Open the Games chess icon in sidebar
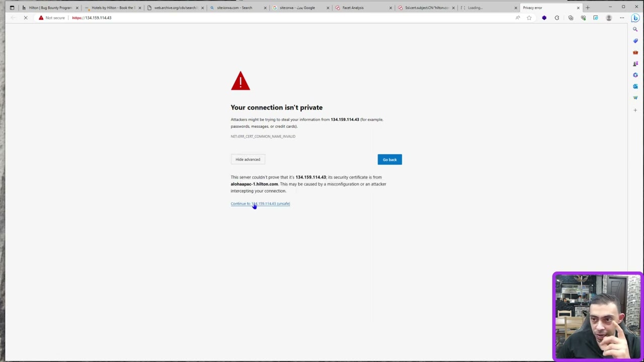 pyautogui.click(x=635, y=64)
